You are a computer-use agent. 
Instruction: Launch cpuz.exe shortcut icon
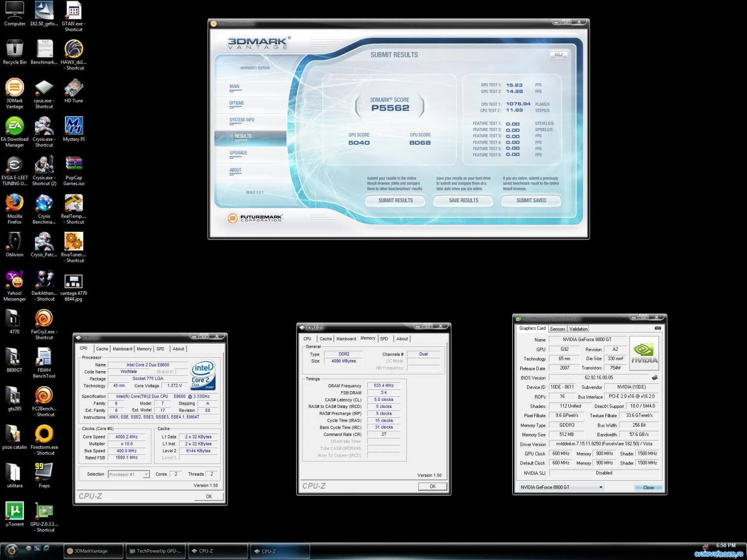coord(44,93)
